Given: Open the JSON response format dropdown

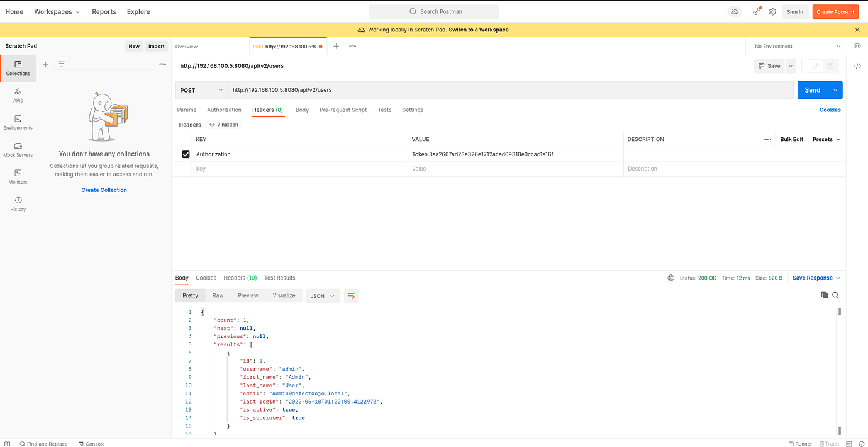Looking at the screenshot, I should click(x=323, y=295).
